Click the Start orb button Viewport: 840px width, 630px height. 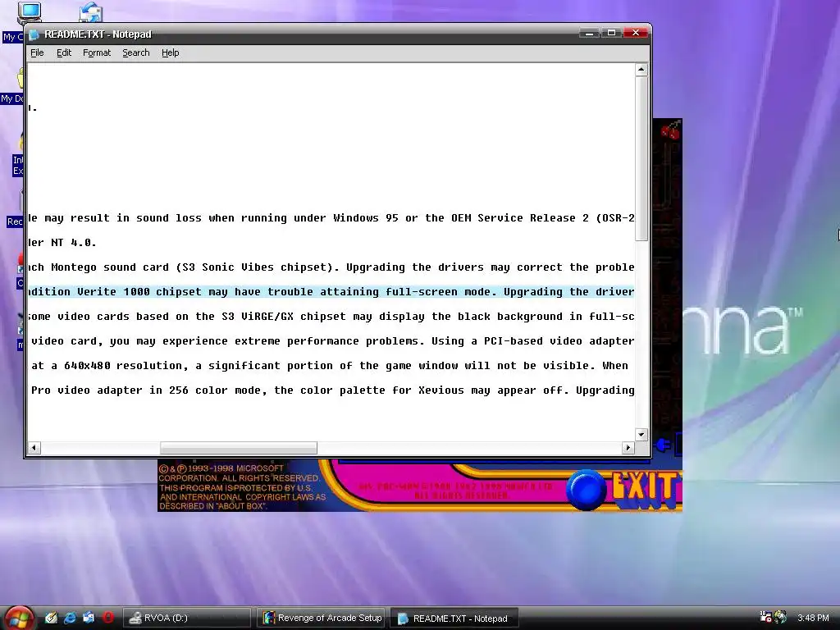20,618
